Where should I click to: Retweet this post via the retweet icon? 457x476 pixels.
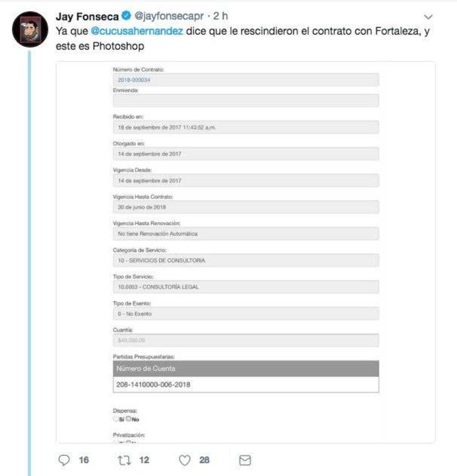click(x=122, y=460)
